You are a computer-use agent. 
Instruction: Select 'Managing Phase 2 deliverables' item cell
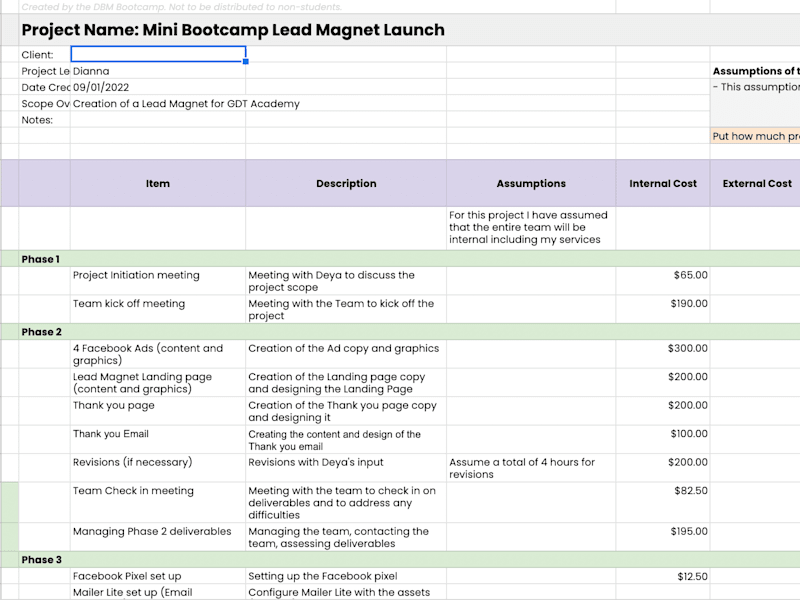tap(158, 537)
